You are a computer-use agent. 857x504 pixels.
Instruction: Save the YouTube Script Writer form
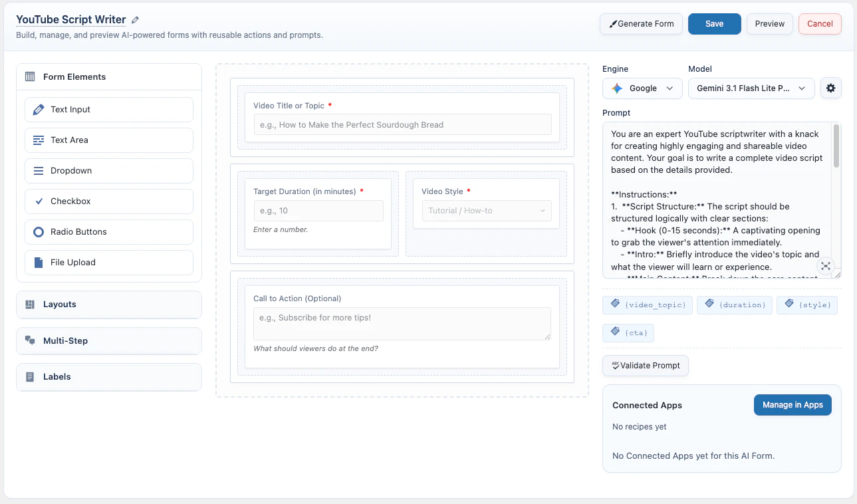click(714, 23)
